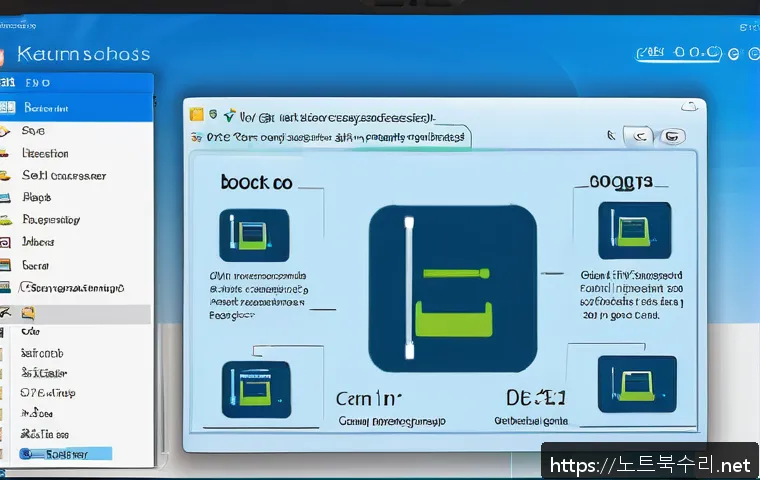Image resolution: width=760 pixels, height=480 pixels.
Task: Select the highlighted 'Bcrtcrdnt' sidebar row
Action: (77, 107)
